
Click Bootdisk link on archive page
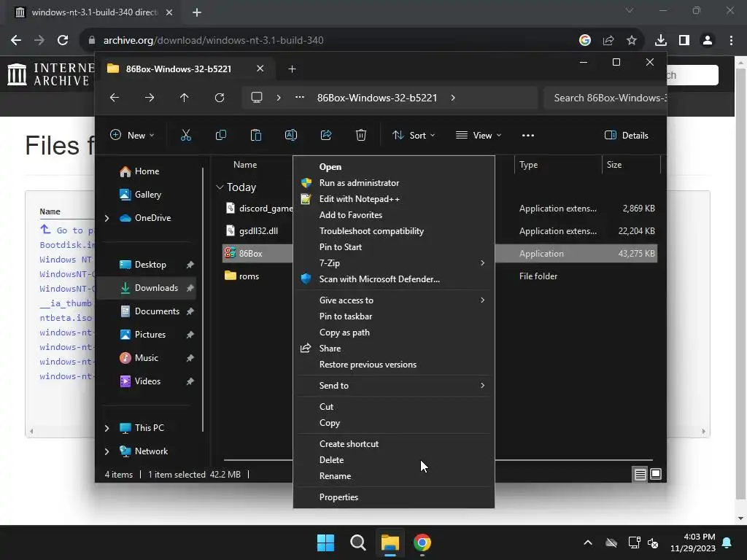coord(67,245)
